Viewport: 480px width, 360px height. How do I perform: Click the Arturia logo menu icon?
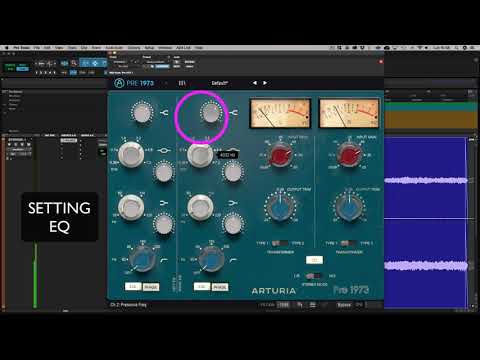click(119, 83)
